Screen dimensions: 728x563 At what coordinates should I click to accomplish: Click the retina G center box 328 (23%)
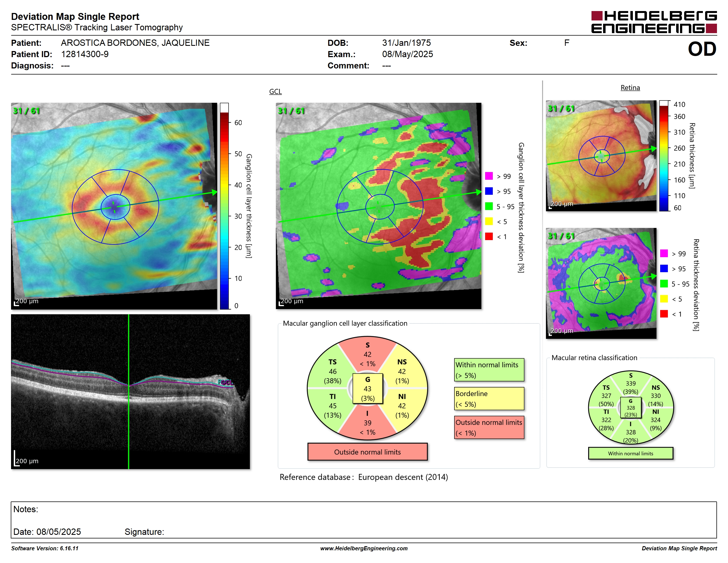point(630,408)
